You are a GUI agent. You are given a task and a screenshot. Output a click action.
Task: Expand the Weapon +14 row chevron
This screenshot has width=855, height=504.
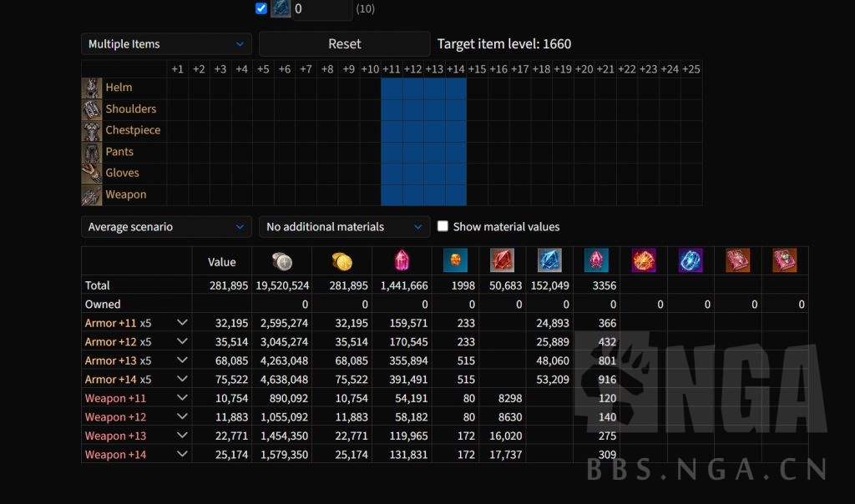tap(182, 455)
